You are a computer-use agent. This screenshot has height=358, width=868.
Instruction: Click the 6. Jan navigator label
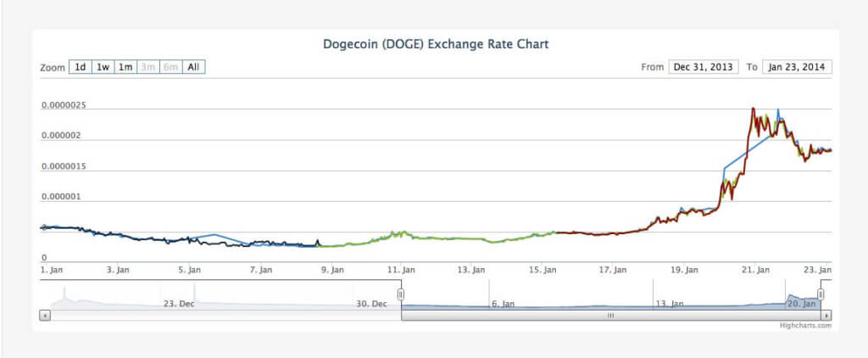[504, 304]
